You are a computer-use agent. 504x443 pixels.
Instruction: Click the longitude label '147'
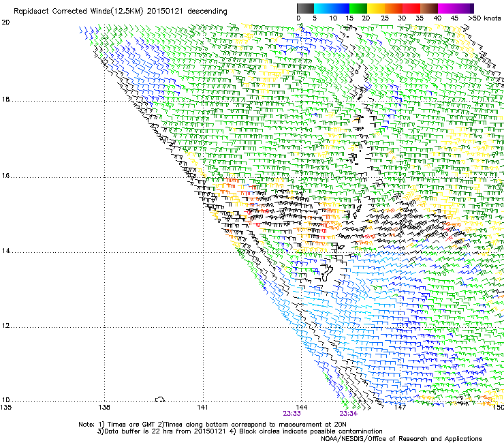point(400,408)
